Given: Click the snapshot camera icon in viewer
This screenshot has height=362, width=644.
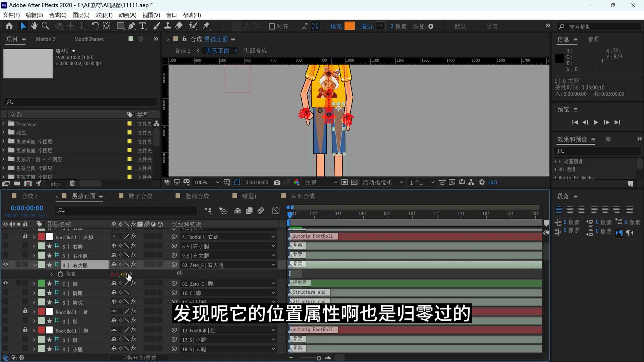Looking at the screenshot, I should [277, 182].
